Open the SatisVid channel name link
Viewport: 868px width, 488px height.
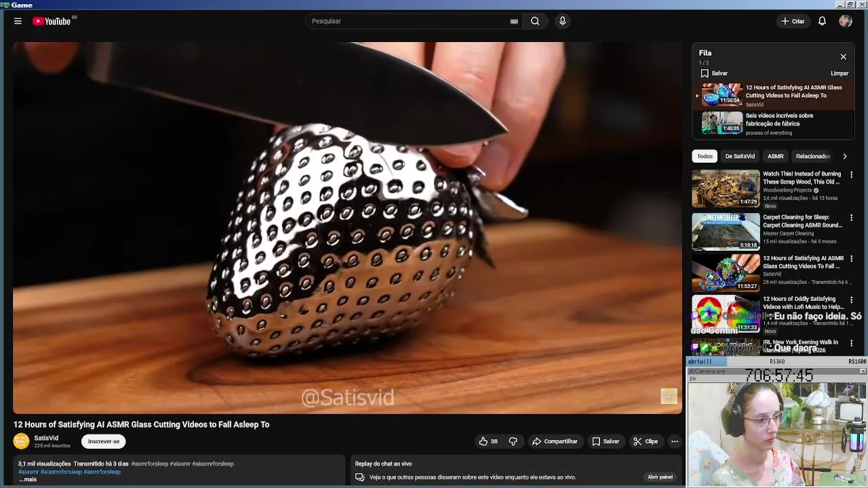click(46, 438)
